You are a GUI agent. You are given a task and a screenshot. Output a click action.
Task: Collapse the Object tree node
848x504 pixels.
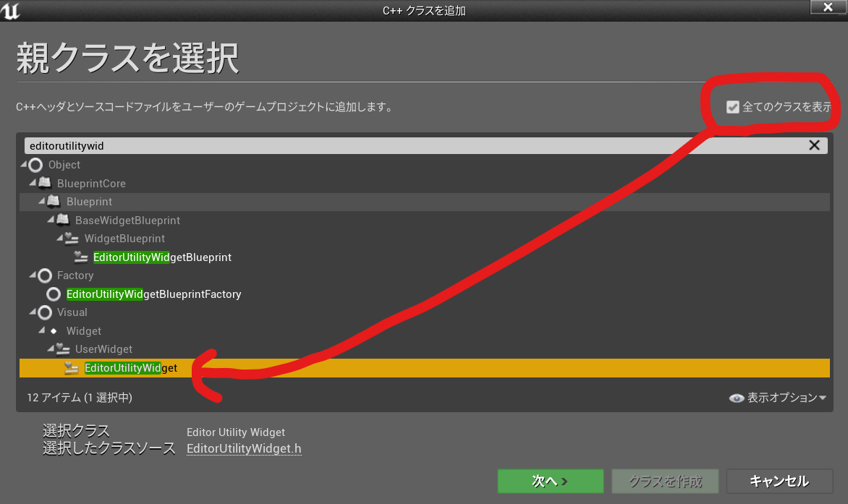(x=24, y=163)
